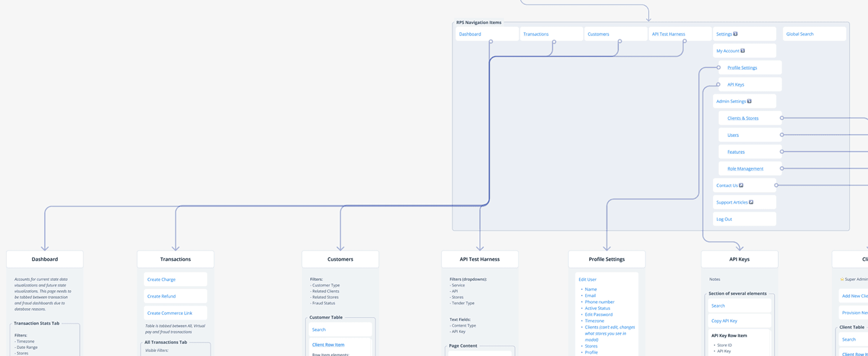This screenshot has height=356, width=868.
Task: Click the Edit Password bullet under Edit User
Action: tap(598, 314)
